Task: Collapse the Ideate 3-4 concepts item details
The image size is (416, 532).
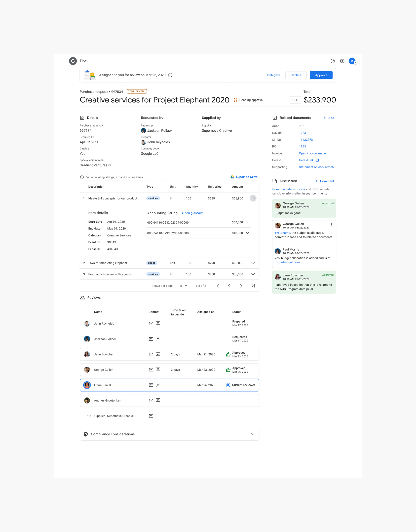Action: [253, 198]
